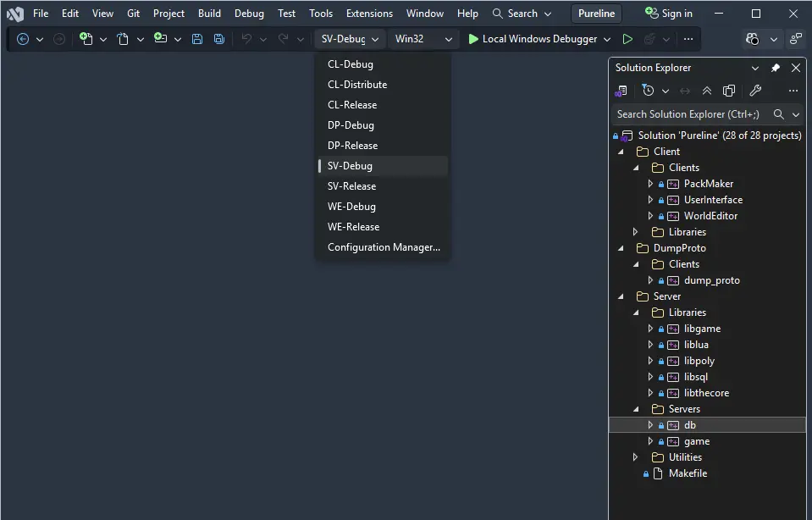812x520 pixels.
Task: Click the Save All toolbar icon
Action: (x=219, y=39)
